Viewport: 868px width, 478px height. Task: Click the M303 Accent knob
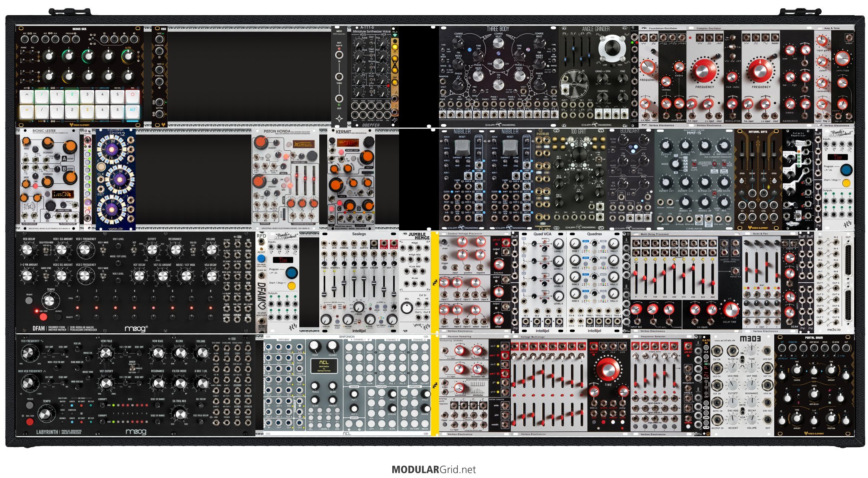point(733,419)
